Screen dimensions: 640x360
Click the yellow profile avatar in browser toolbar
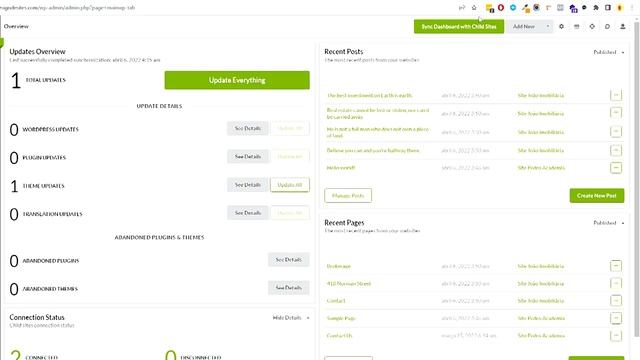pos(620,7)
